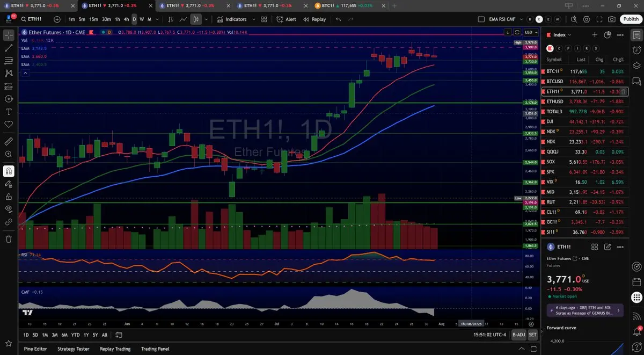Screen dimensions: 644x355
Task: Switch to the 15m timeframe
Action: point(94,19)
